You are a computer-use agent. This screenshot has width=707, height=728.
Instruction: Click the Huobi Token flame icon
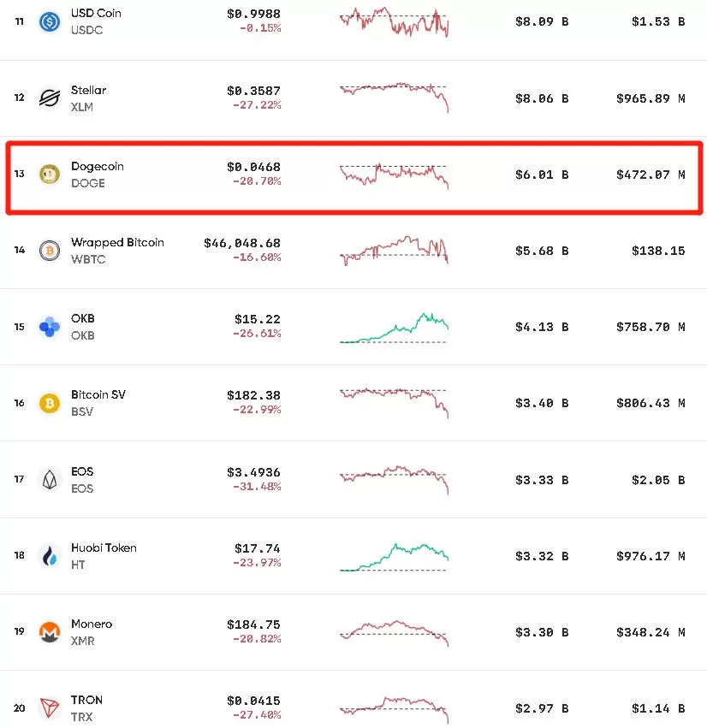tap(50, 556)
